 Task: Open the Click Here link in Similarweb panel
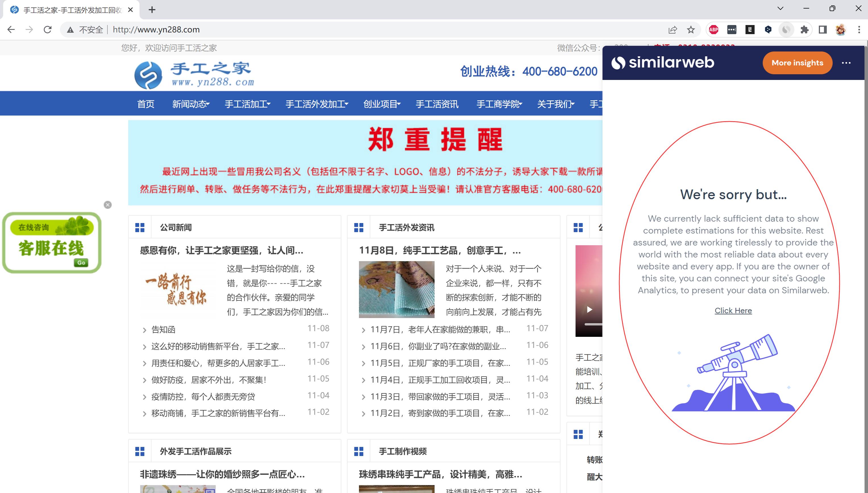[733, 310]
